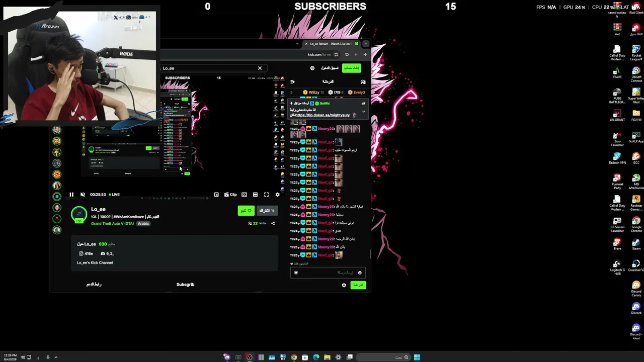
Task: Open the FO2159 desktop folder
Action: point(636,115)
